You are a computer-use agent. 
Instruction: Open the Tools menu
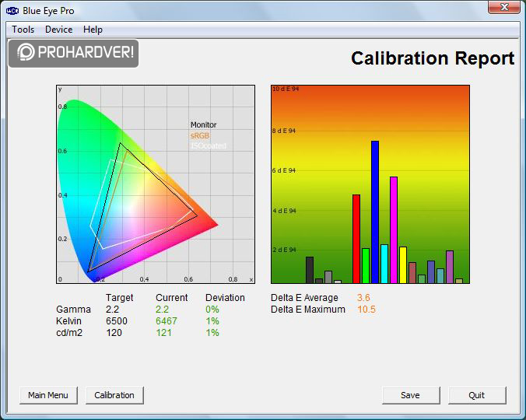tap(23, 30)
